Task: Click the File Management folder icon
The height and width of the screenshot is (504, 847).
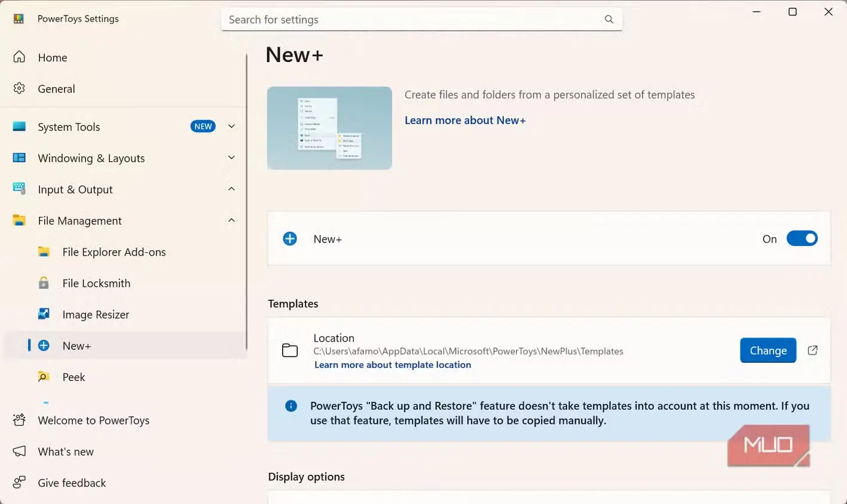Action: pos(19,220)
